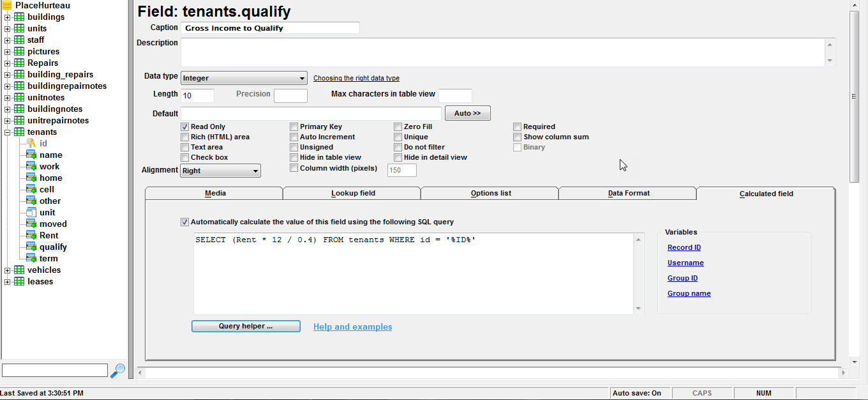Click the buildingnotes table icon
Screen dimensions: 868x400
[x=19, y=109]
